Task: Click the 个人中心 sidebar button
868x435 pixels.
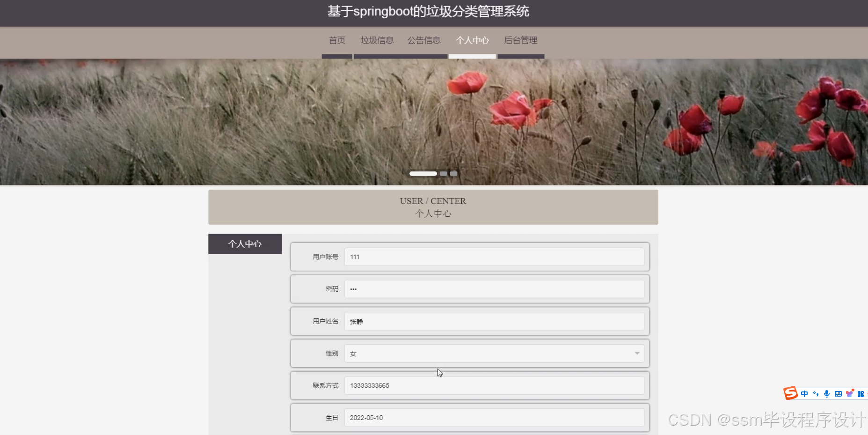Action: click(x=245, y=243)
